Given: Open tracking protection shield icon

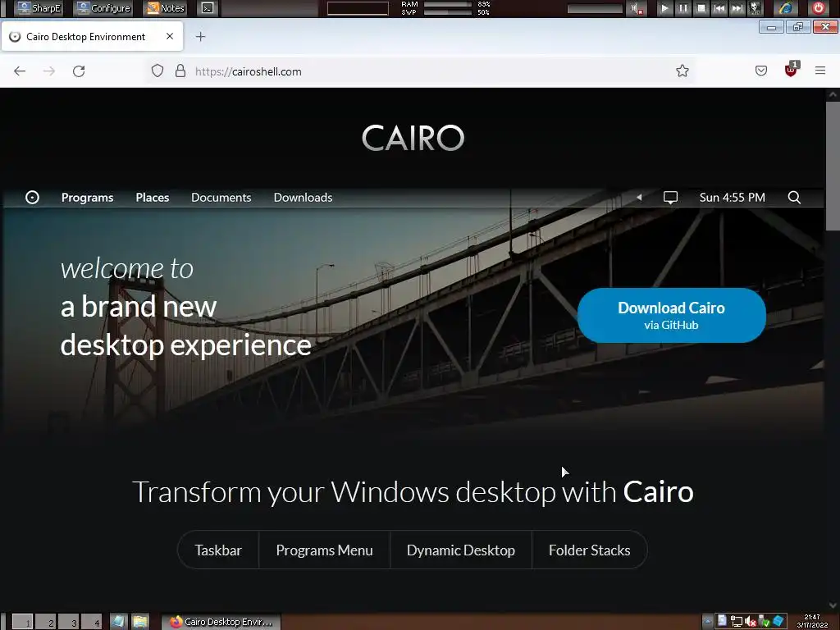Looking at the screenshot, I should pos(157,71).
